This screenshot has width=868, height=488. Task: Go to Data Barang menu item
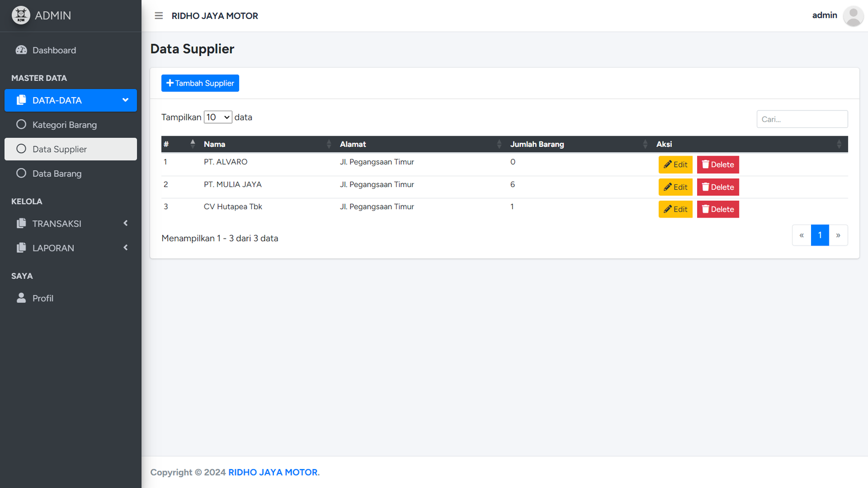57,174
